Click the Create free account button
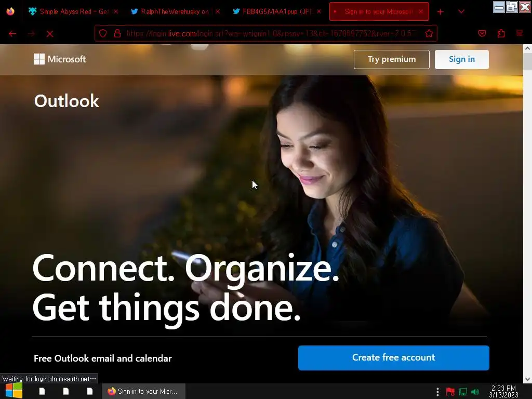The width and height of the screenshot is (532, 399). coord(394,357)
